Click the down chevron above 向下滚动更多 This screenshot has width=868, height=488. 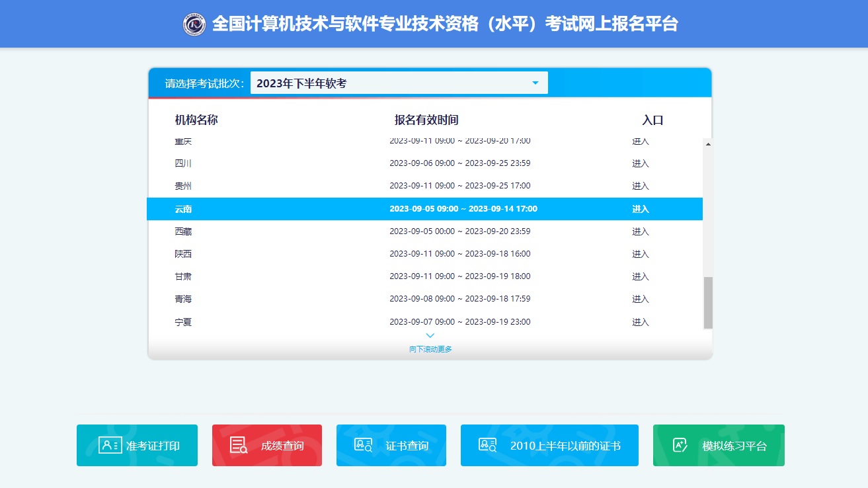tap(430, 336)
